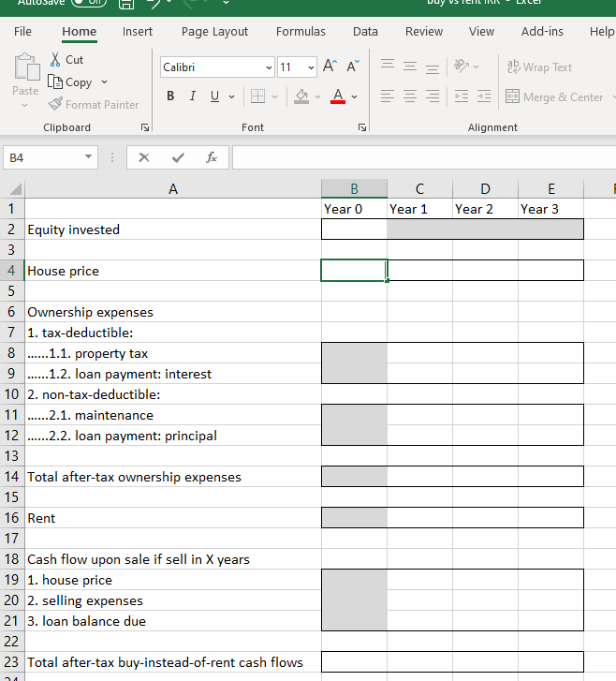Switch to the View tab

481,31
